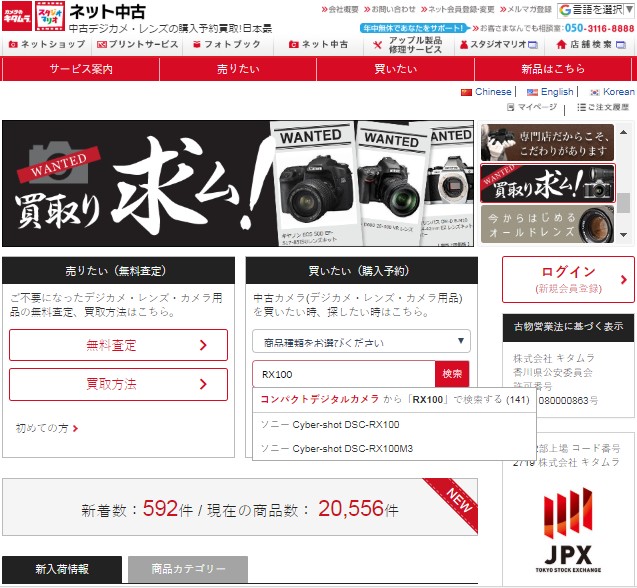
Task: Expand the 商品種類 category dropdown
Action: pos(361,341)
